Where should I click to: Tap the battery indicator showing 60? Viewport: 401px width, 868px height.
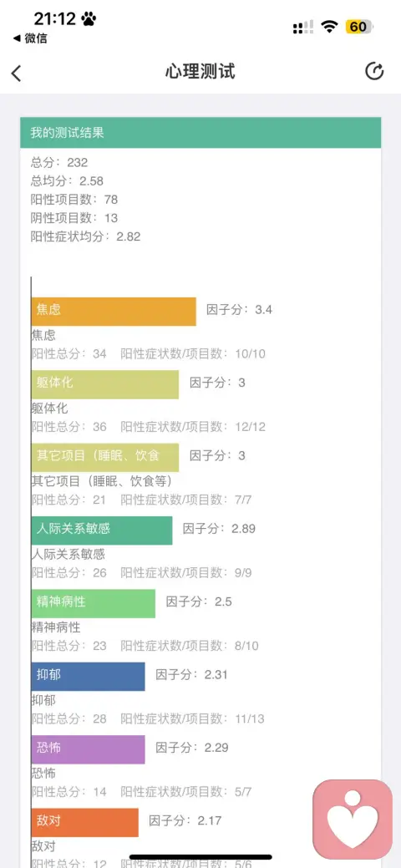(360, 27)
